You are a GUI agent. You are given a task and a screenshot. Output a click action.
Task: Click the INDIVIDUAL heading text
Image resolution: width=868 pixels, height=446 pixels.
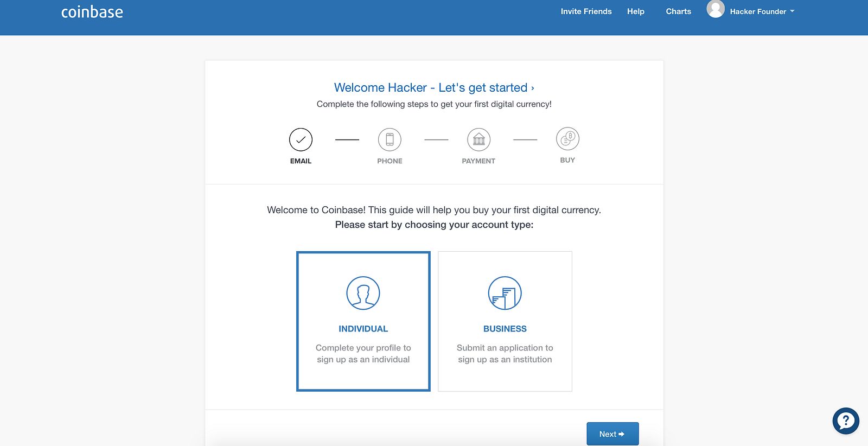click(363, 329)
